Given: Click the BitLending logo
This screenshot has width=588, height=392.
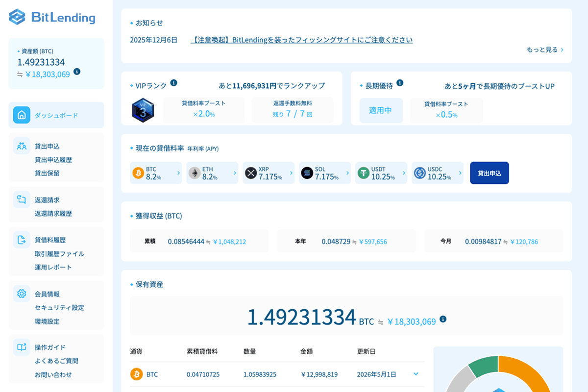Looking at the screenshot, I should tap(52, 17).
